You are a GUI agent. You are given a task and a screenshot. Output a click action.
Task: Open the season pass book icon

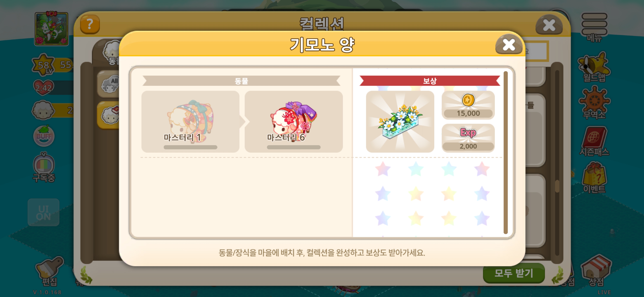pyautogui.click(x=594, y=141)
